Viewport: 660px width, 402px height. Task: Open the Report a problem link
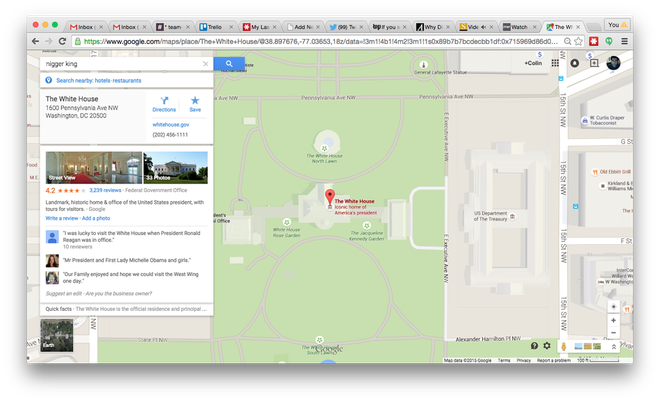click(554, 360)
